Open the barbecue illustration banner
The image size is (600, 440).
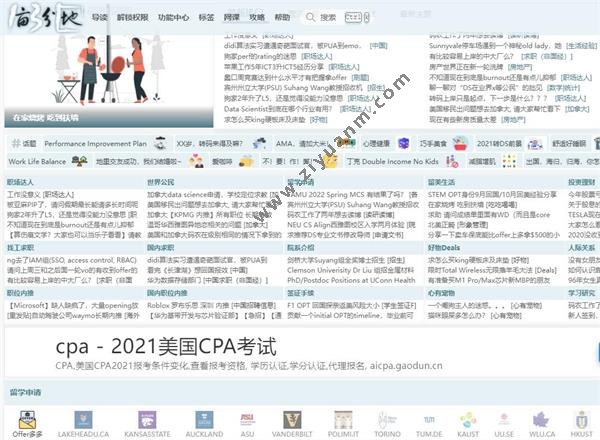(109, 81)
